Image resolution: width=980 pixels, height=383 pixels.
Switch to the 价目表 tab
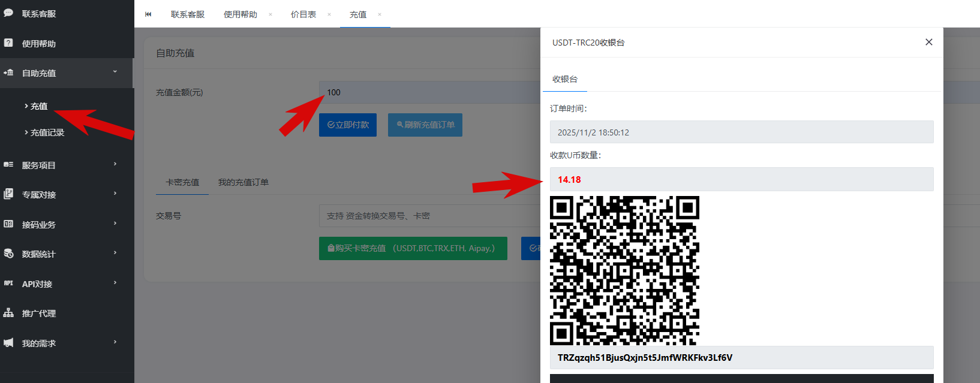303,14
